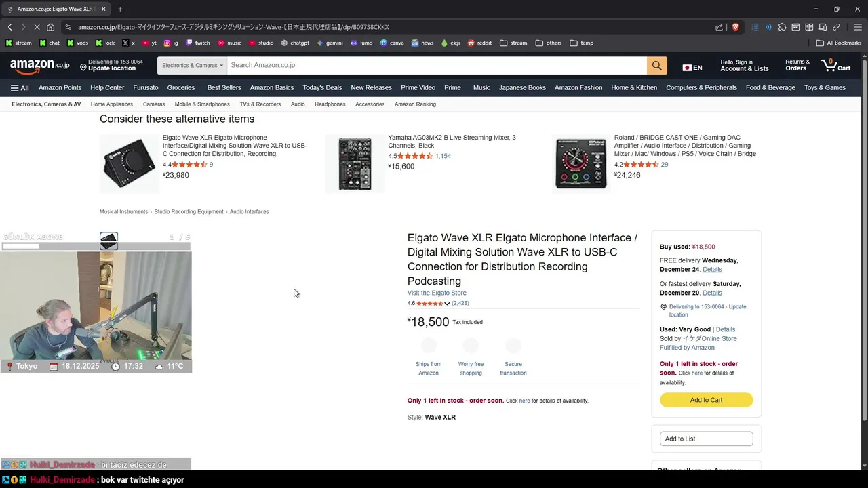Open the All hamburger menu on Amazon
The image size is (868, 488).
[20, 87]
